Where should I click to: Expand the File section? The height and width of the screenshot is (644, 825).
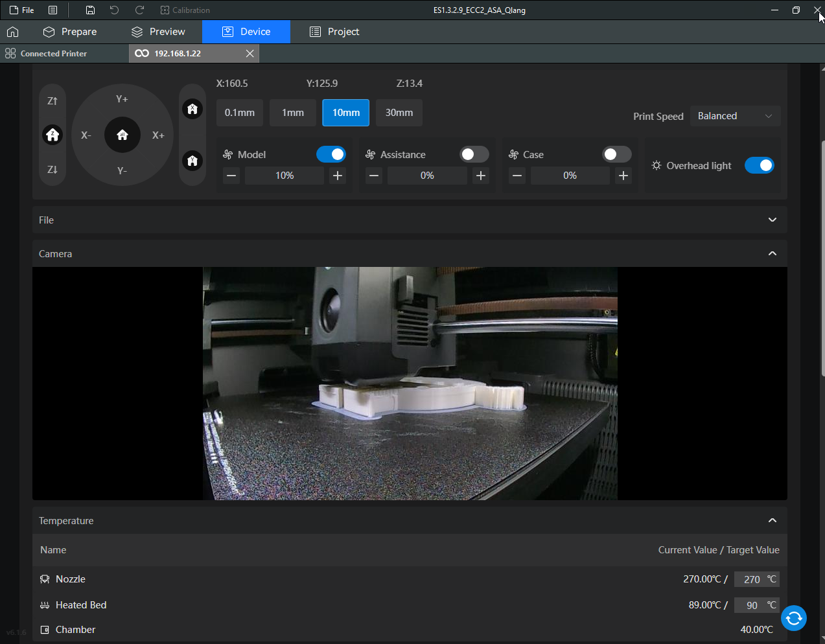pyautogui.click(x=772, y=220)
